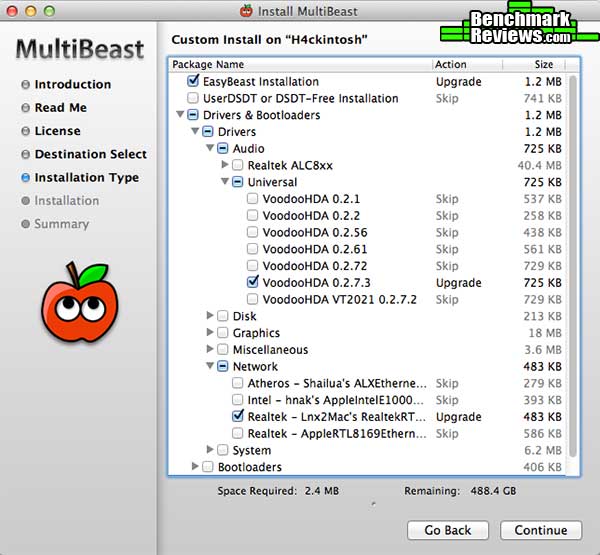Expand the Disk node
The height and width of the screenshot is (555, 600).
pyautogui.click(x=210, y=315)
